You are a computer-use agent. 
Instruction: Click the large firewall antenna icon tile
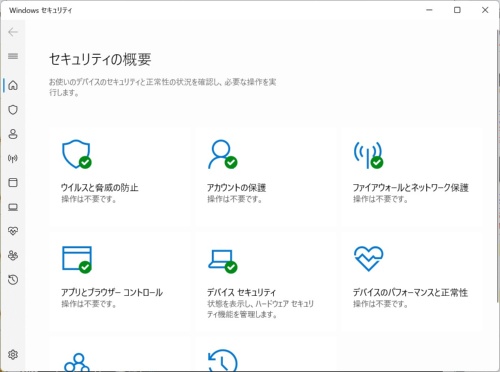(x=368, y=155)
